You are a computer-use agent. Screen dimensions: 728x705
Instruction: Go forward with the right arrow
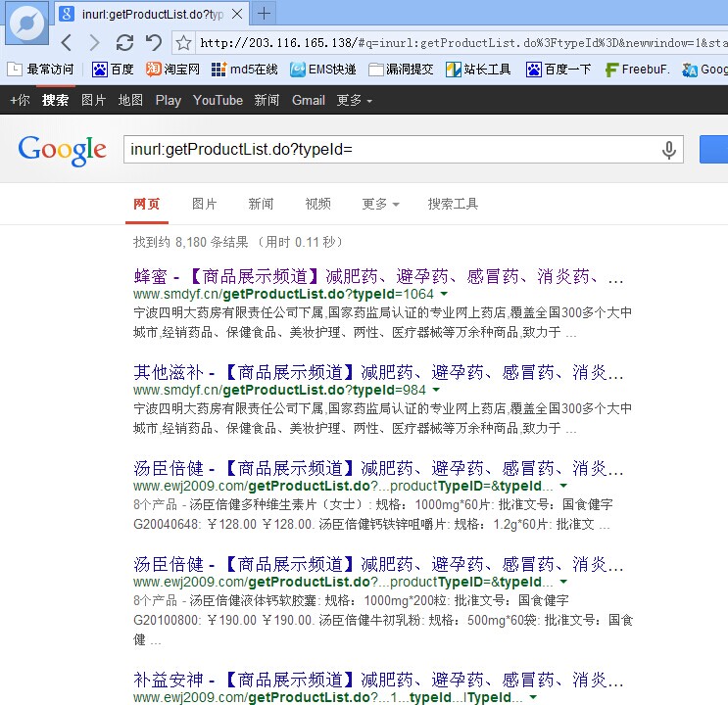(94, 43)
